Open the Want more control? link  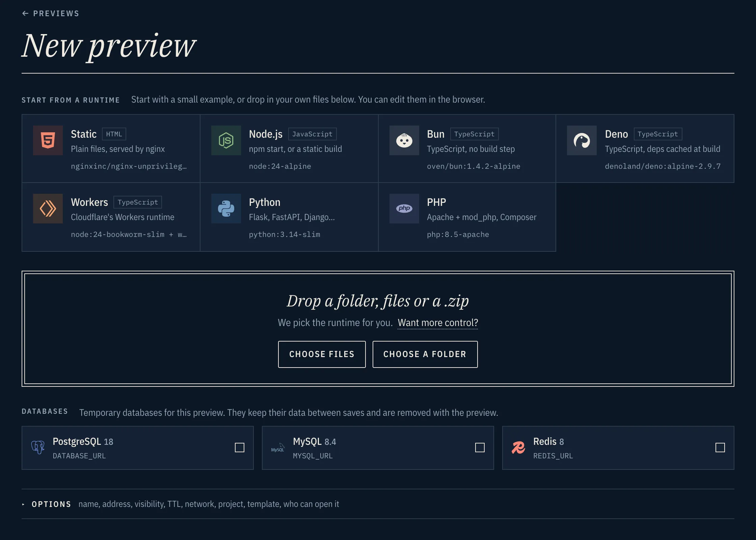pyautogui.click(x=438, y=323)
